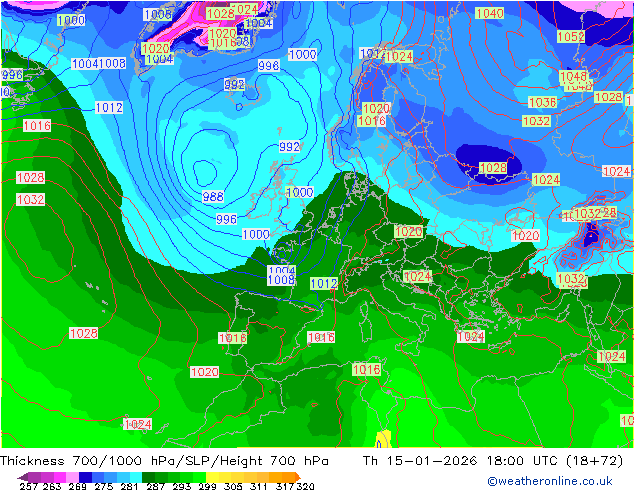Click the legend value 305
Viewport: 634px width, 490px height.
pos(232,486)
